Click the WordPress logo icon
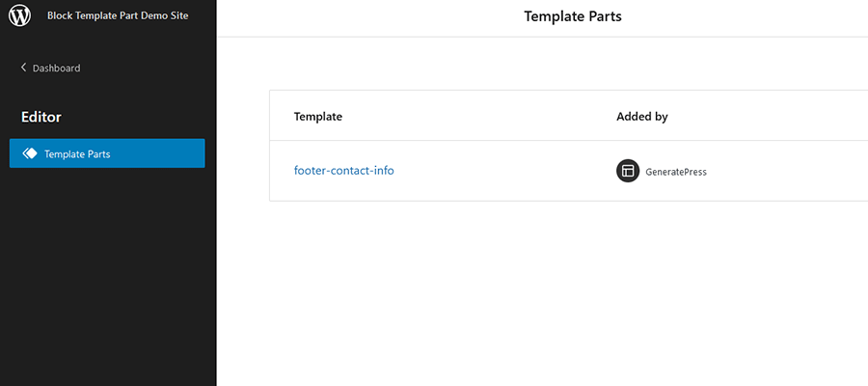This screenshot has height=386, width=868. click(x=20, y=16)
